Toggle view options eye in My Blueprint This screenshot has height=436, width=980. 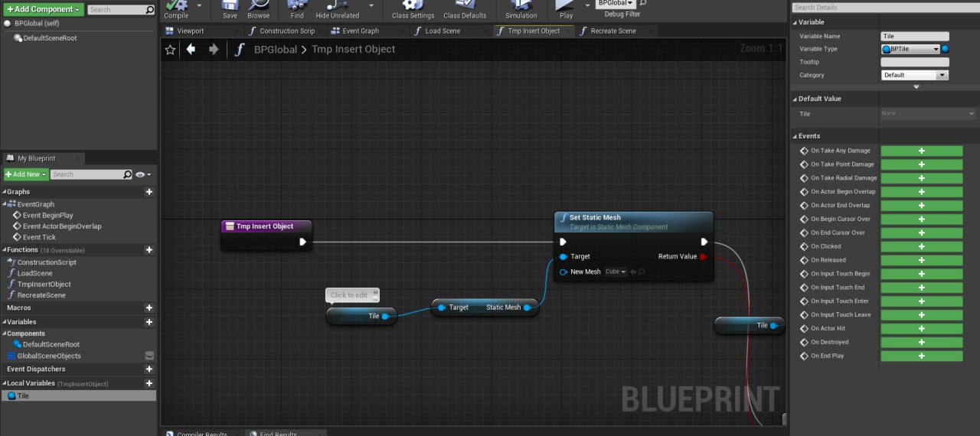pyautogui.click(x=142, y=174)
